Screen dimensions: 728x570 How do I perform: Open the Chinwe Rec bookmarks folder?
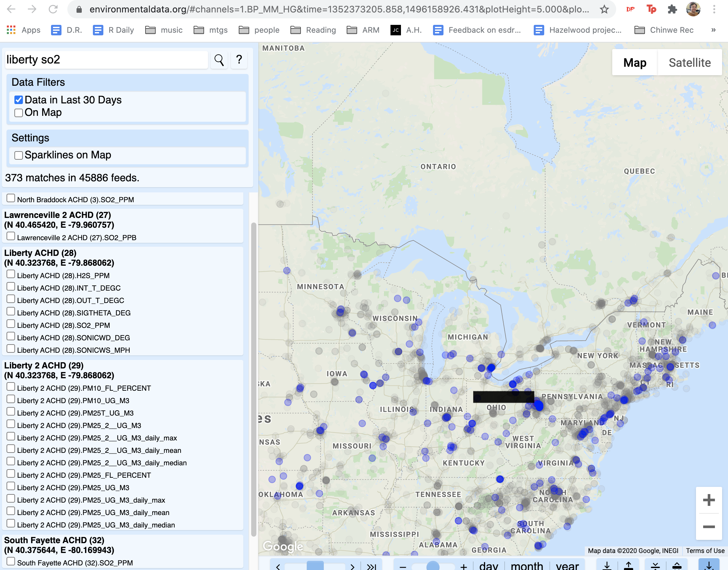[663, 30]
